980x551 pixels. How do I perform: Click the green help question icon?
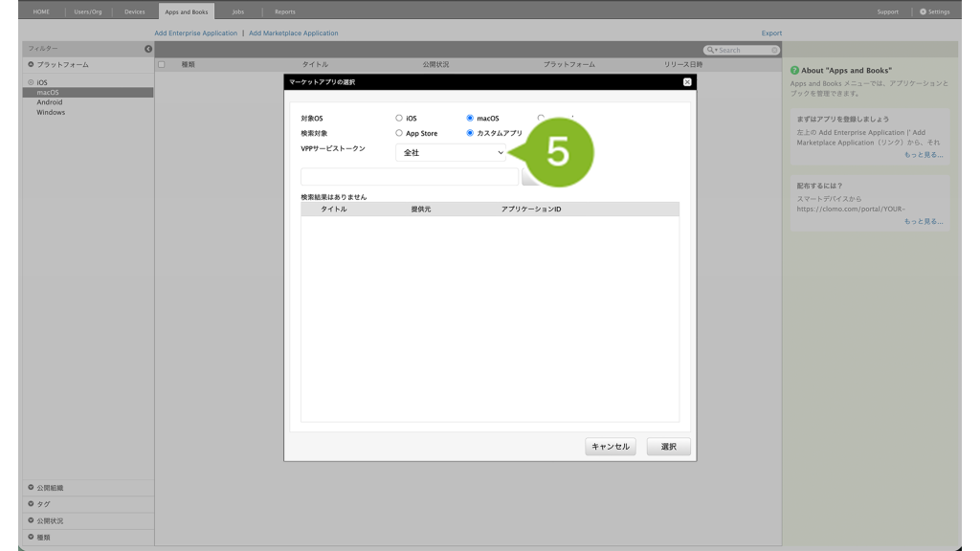pyautogui.click(x=794, y=71)
